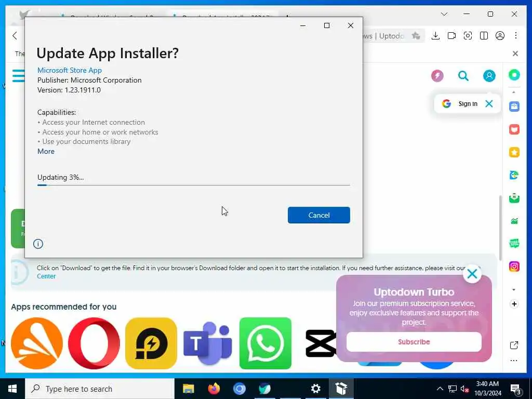Image resolution: width=532 pixels, height=399 pixels.
Task: Open the browser profile icon
Action: pyautogui.click(x=500, y=36)
